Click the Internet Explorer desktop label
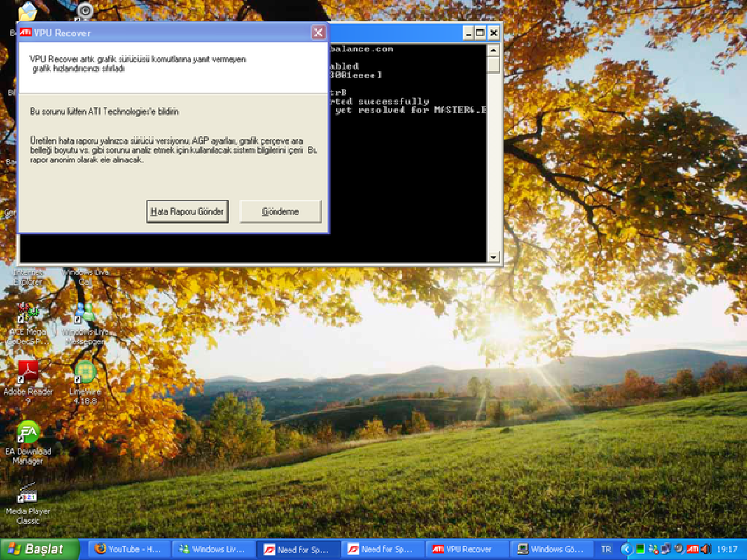747x560 pixels. 28,277
